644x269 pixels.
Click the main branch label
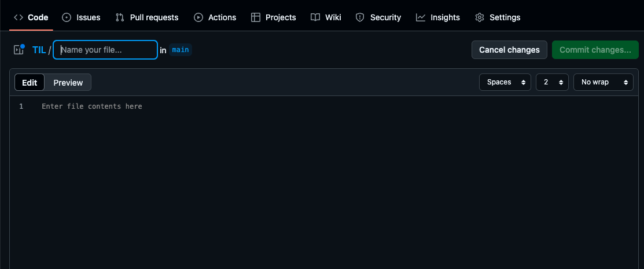click(x=181, y=50)
